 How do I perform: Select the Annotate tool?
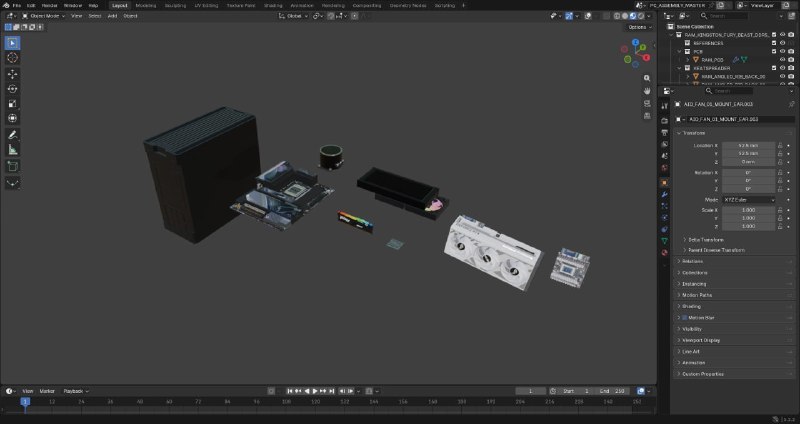(13, 135)
